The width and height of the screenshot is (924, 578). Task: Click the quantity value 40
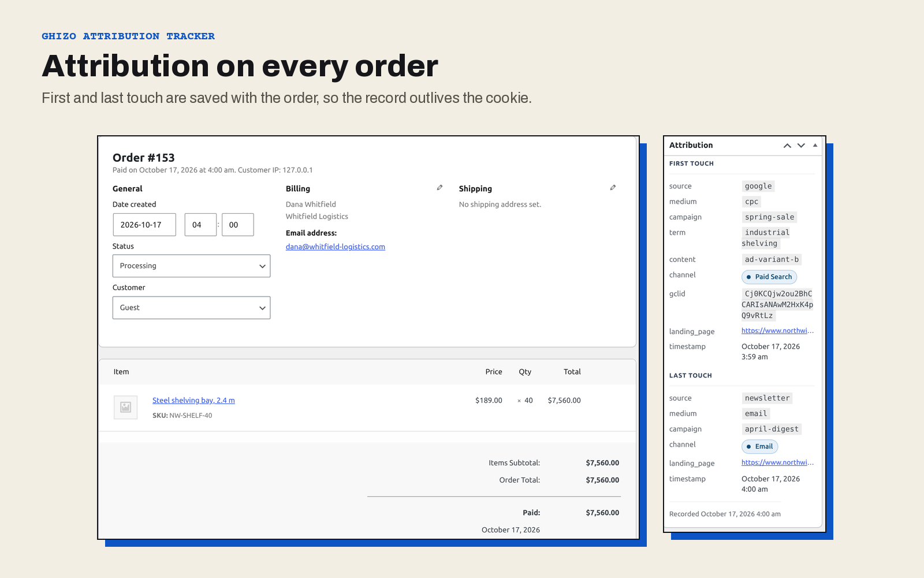528,401
